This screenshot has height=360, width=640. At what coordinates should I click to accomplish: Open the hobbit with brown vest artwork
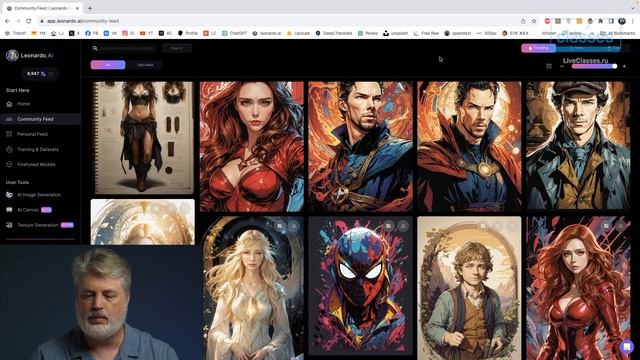click(469, 288)
